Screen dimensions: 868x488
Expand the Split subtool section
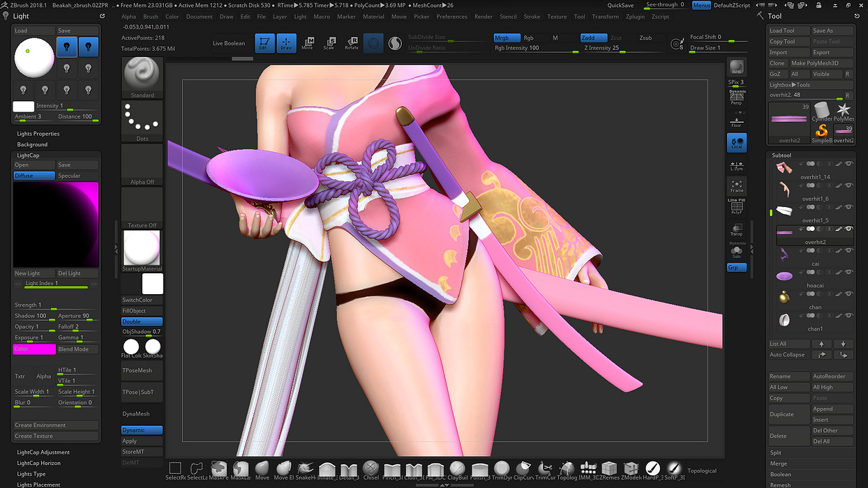coord(775,453)
